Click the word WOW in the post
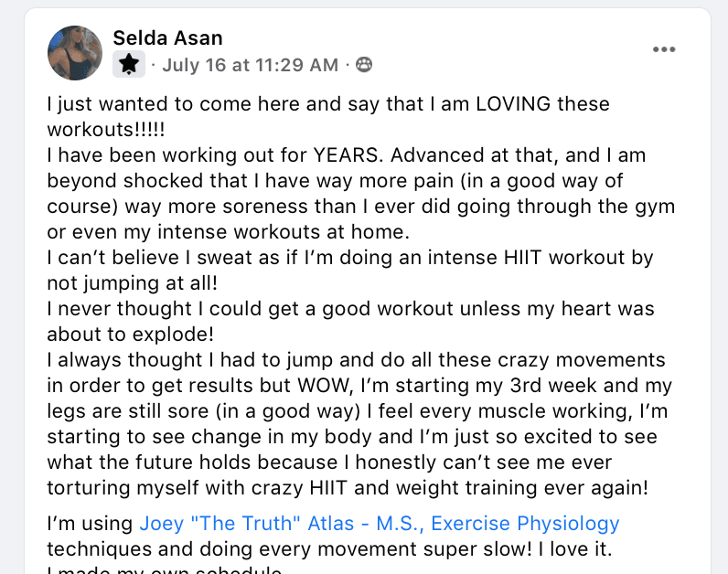Screen dimensions: 728x574 click(324, 386)
